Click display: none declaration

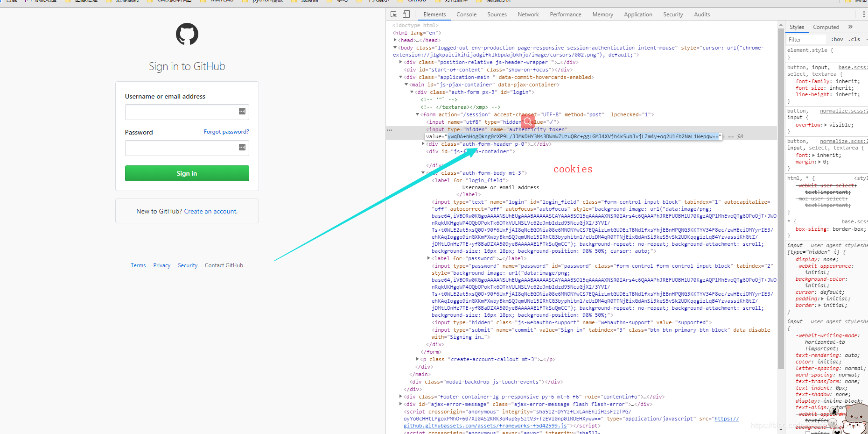coord(817,260)
